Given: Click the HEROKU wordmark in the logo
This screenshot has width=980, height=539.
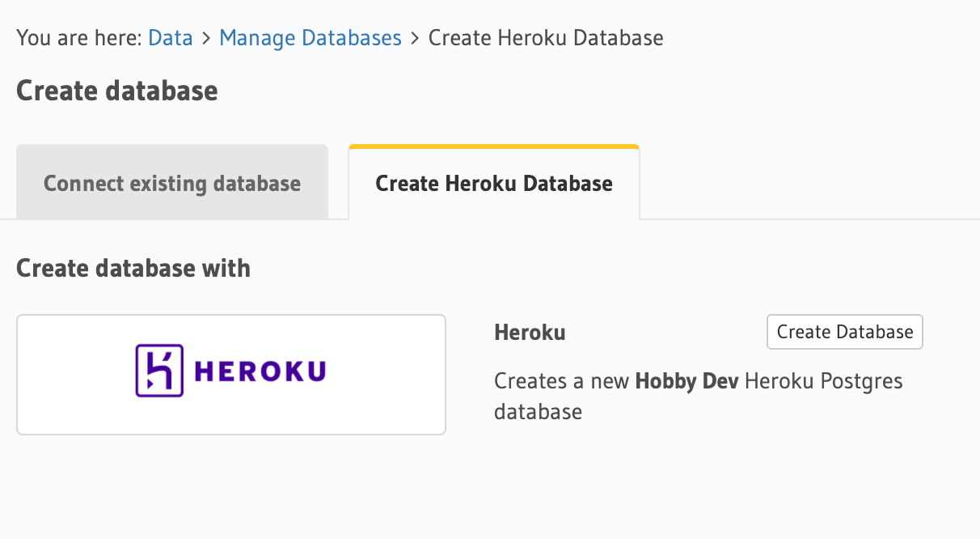Looking at the screenshot, I should (260, 371).
